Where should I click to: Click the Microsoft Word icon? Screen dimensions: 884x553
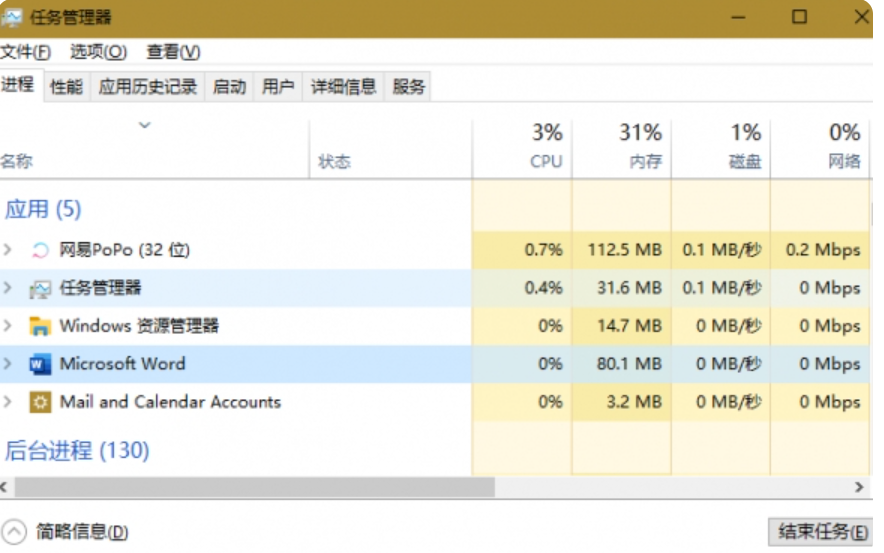(x=40, y=364)
